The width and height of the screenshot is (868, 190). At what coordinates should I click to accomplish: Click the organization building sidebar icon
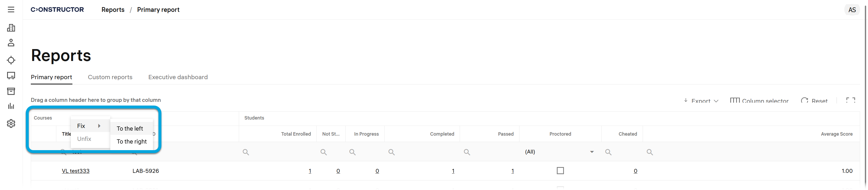pos(11,28)
